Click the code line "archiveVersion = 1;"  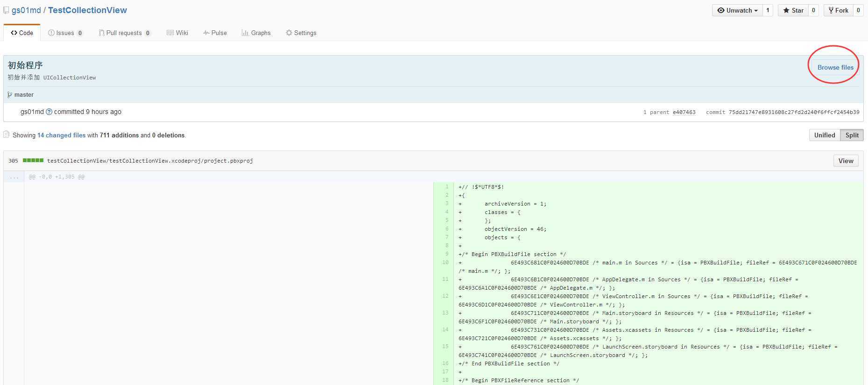(x=515, y=204)
